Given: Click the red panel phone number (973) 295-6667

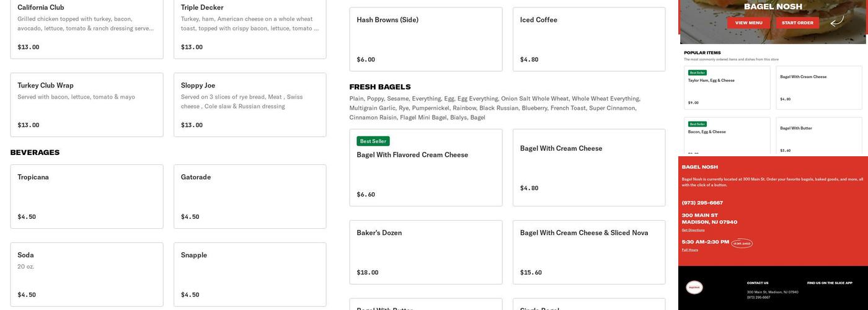Looking at the screenshot, I should [x=702, y=203].
